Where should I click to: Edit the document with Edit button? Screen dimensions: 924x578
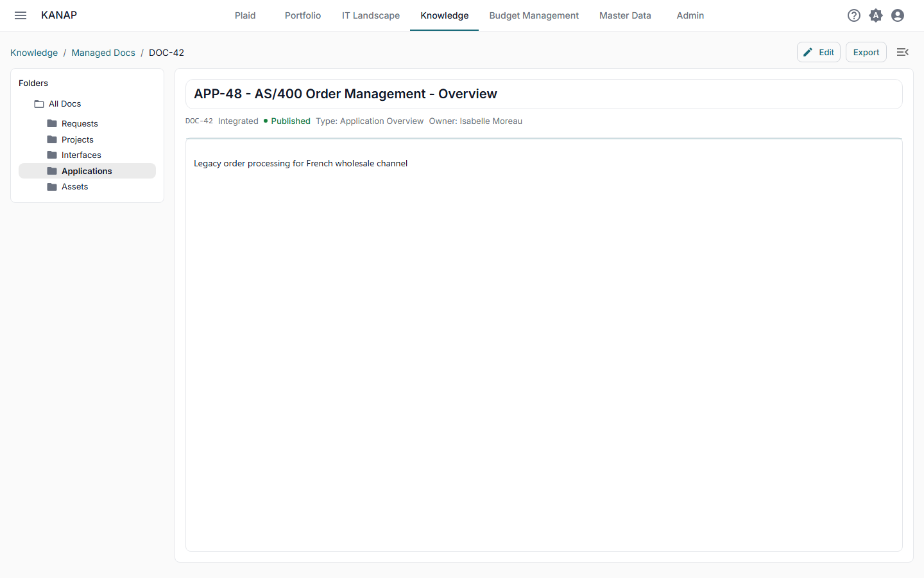click(819, 52)
